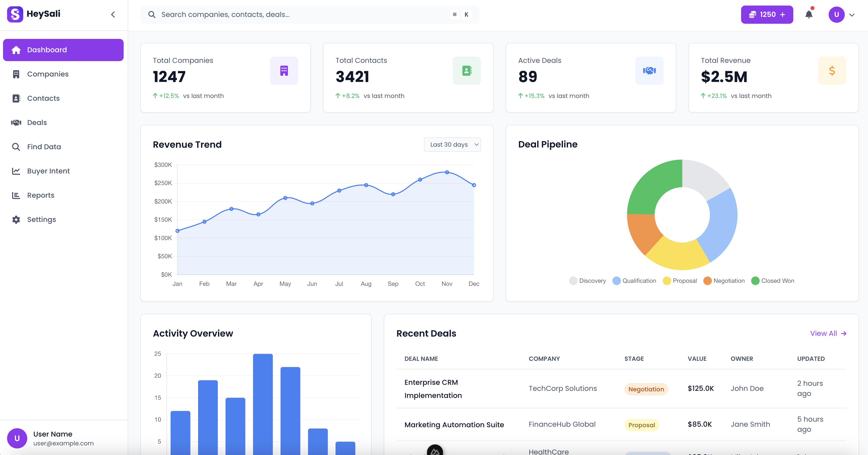The height and width of the screenshot is (455, 868).
Task: Select the Negotiation stage badge on Enterprise CRM
Action: pos(646,389)
